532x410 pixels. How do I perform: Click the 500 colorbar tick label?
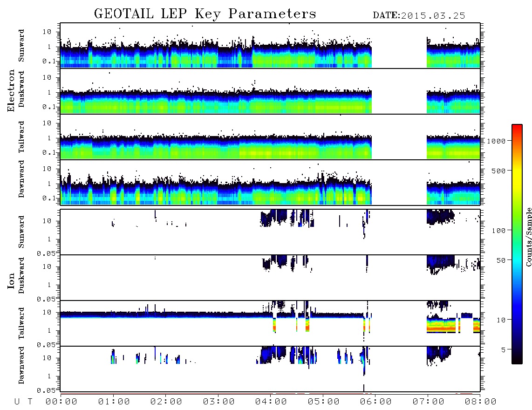click(x=498, y=171)
